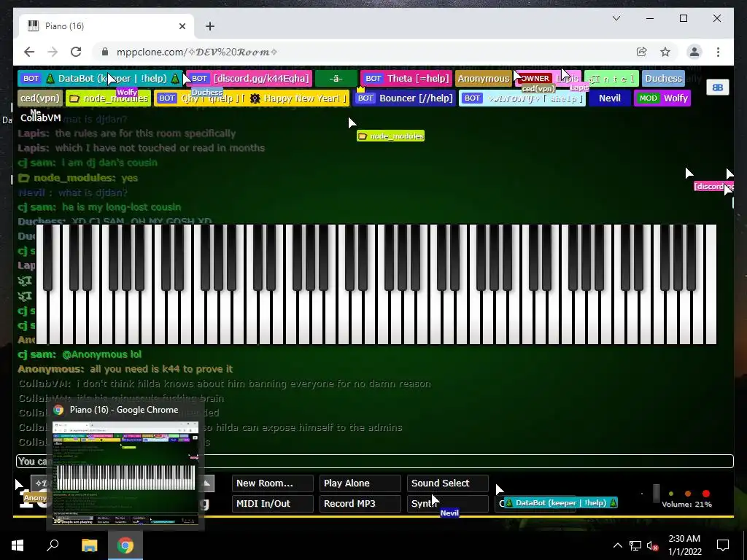
Task: Select the dark blue Nevil participant tag
Action: pos(609,98)
